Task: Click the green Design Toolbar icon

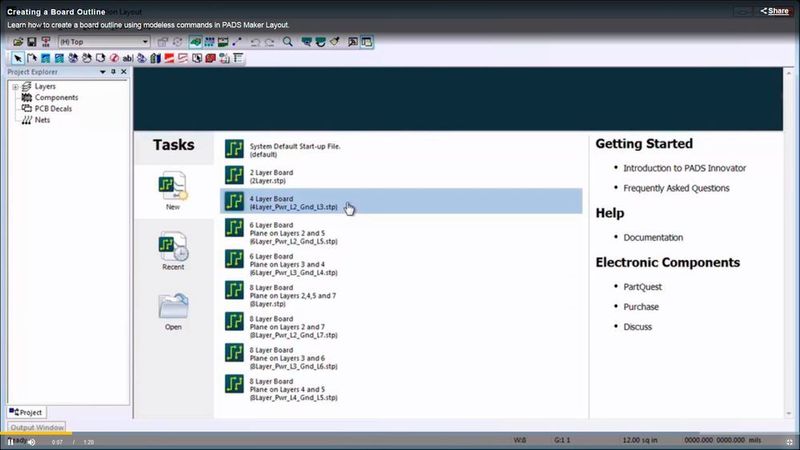Action: (195, 42)
